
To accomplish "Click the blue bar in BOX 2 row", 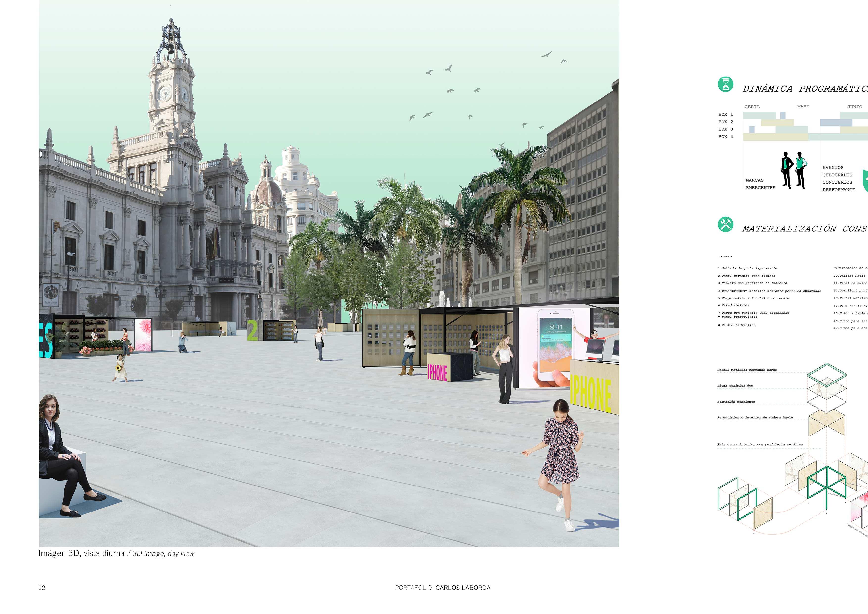I will coord(836,122).
